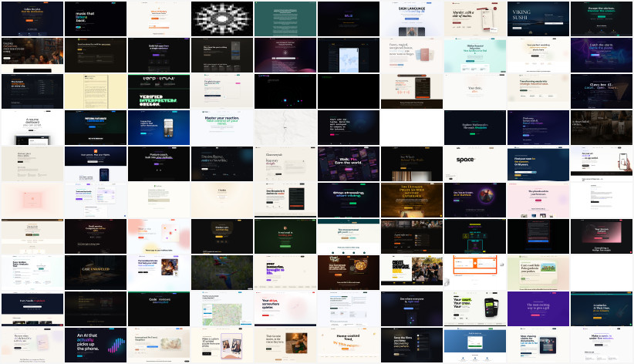Select the 'Home-cooked food' thumbnail
This screenshot has width=634, height=364.
(x=349, y=345)
